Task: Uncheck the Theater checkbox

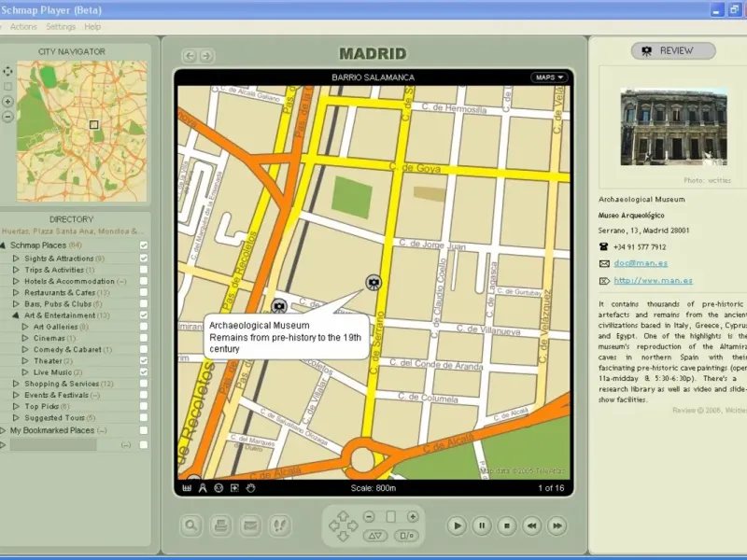Action: (144, 361)
